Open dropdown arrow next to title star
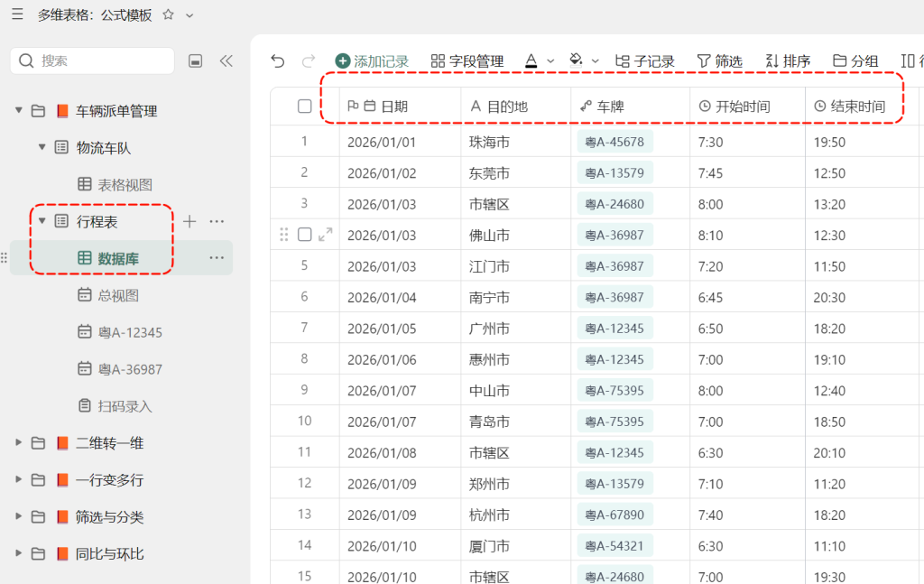Viewport: 924px width, 584px height. pos(189,15)
